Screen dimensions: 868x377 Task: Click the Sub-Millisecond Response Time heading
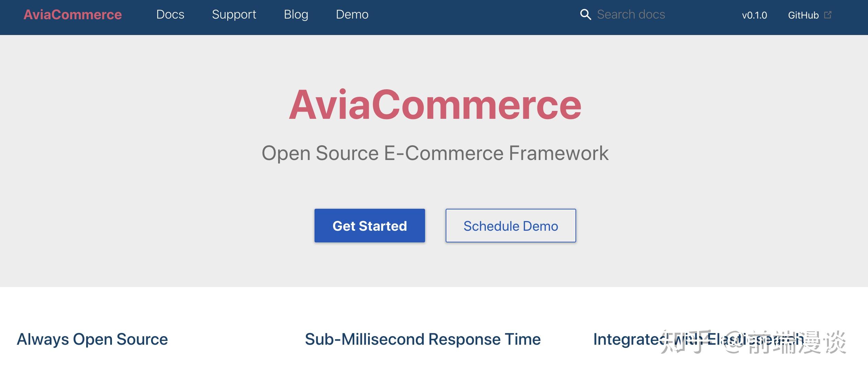(423, 339)
